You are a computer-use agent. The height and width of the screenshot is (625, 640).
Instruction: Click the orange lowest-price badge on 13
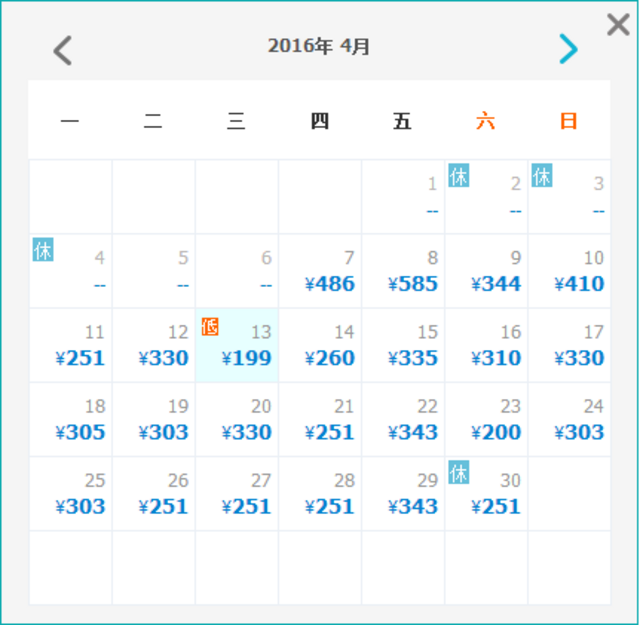(x=210, y=326)
